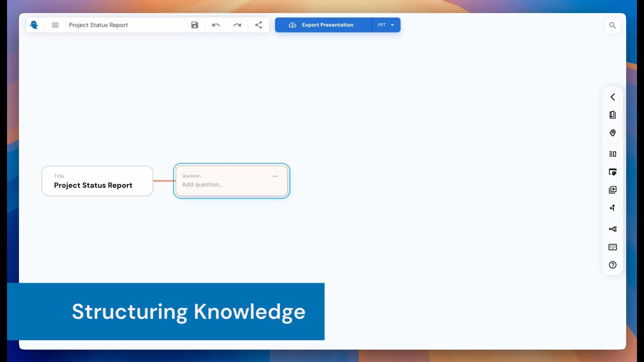
Task: Select the Project Status Report title node
Action: (97, 181)
